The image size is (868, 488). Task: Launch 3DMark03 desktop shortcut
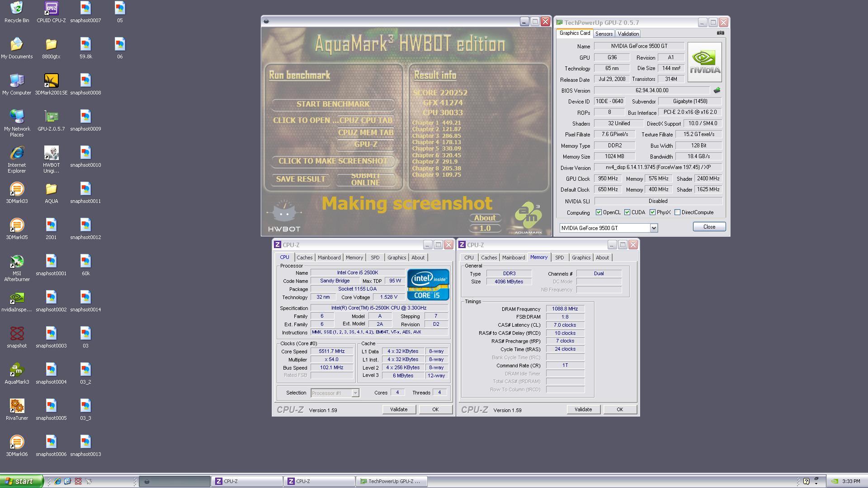click(17, 193)
